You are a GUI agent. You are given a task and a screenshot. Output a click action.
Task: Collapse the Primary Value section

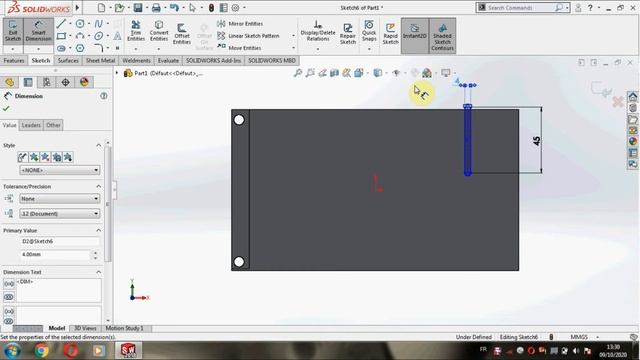tap(98, 231)
